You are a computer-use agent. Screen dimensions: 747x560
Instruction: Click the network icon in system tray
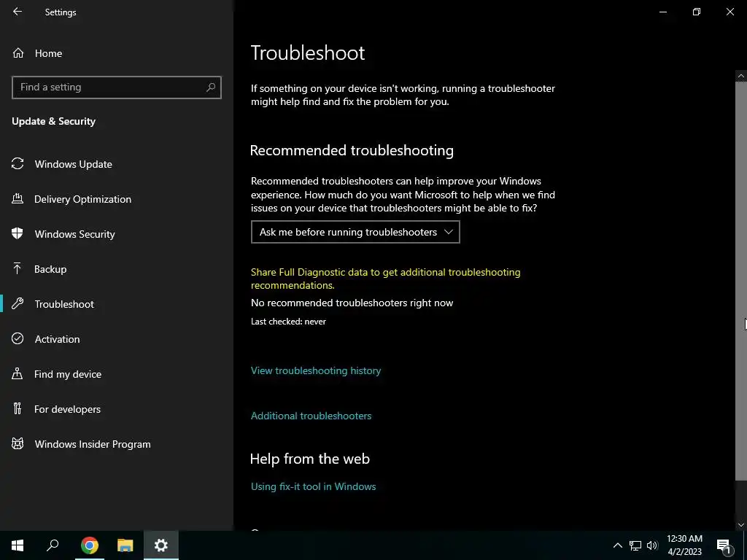click(635, 545)
